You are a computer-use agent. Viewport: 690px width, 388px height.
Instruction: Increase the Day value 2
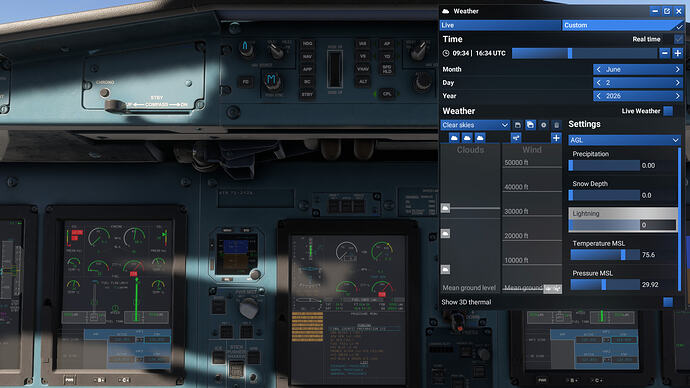click(x=678, y=83)
